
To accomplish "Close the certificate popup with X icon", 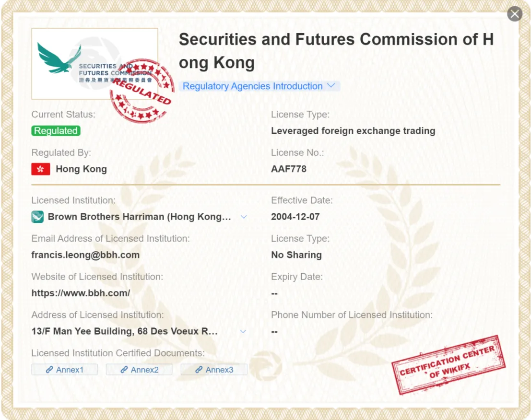I will coord(514,14).
